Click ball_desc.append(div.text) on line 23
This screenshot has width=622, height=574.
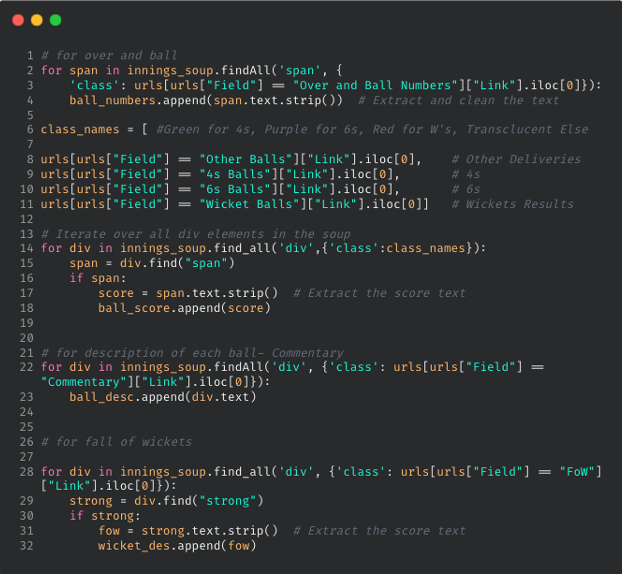tap(162, 397)
